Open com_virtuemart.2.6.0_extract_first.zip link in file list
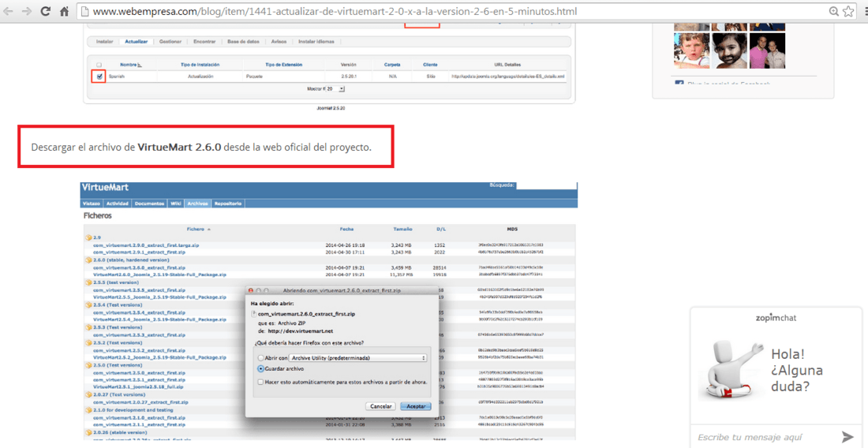Viewport: 868px width, 448px height. (x=138, y=267)
